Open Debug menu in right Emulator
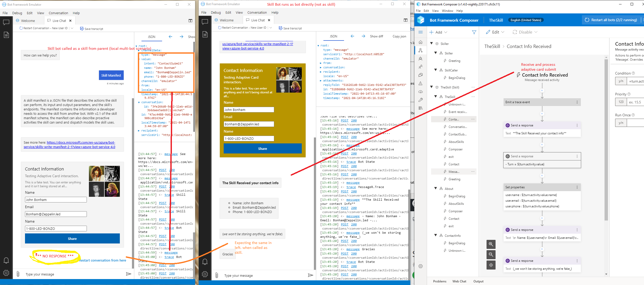 [x=216, y=13]
